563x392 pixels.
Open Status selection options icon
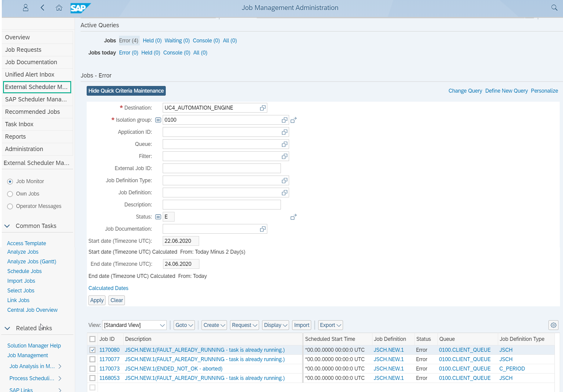pos(158,217)
